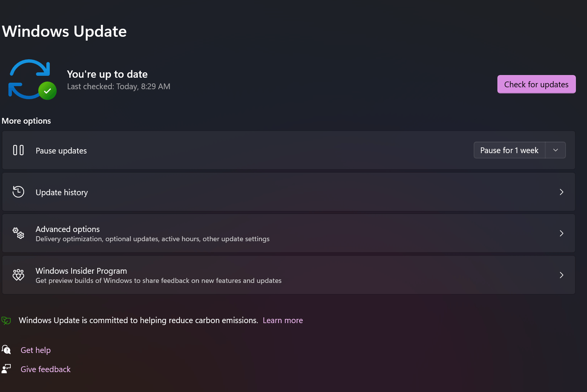Click the Get help headset icon
This screenshot has width=587, height=392.
coord(6,350)
